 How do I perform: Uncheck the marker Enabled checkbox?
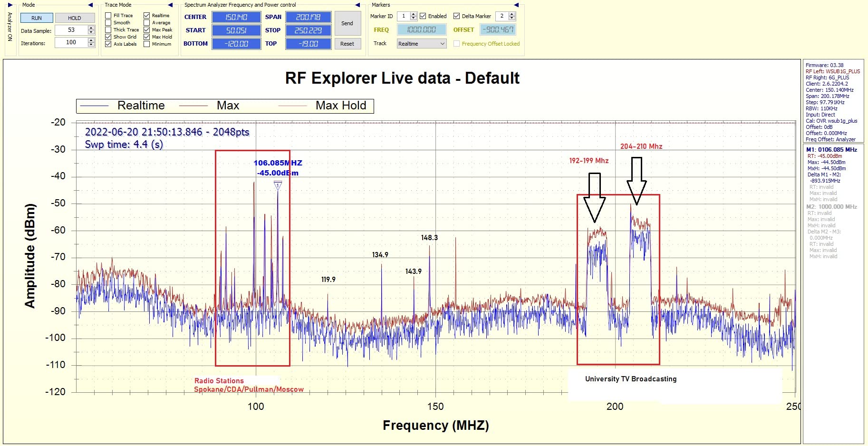(423, 16)
